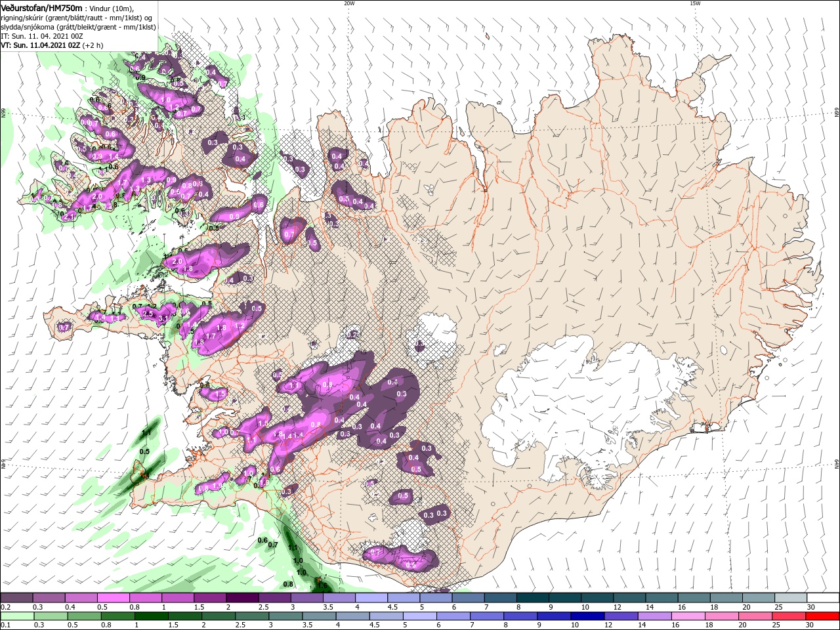Select the pale grey 25–30 swatch in the snow scale

tap(791, 598)
